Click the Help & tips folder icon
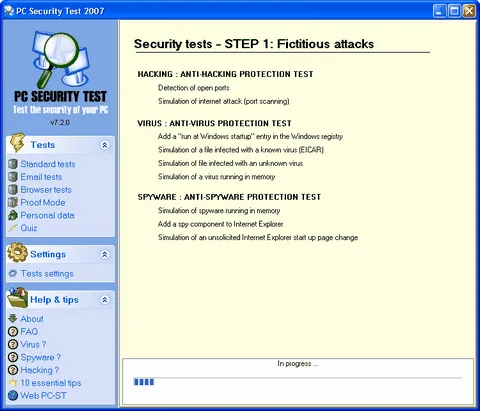480x411 pixels. (17, 297)
